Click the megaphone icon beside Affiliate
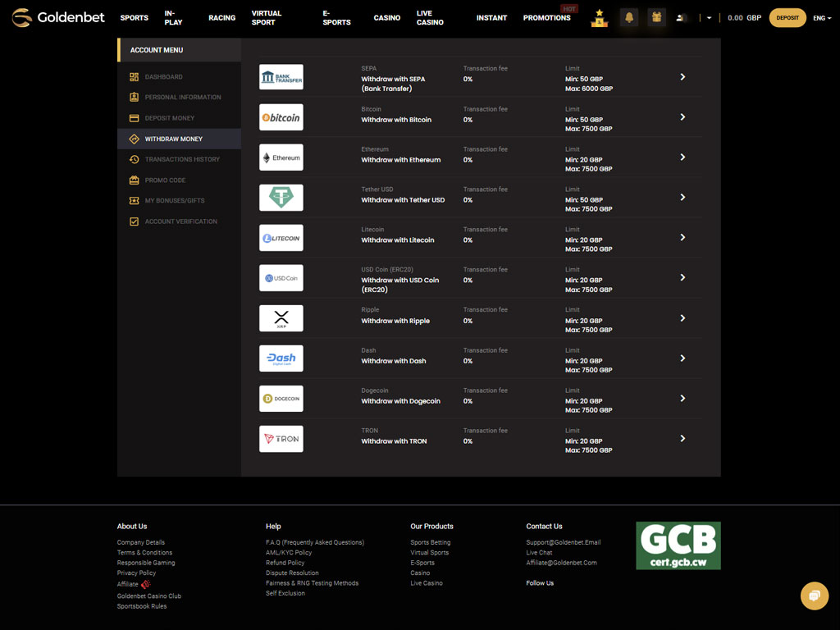The image size is (840, 630). 146,584
